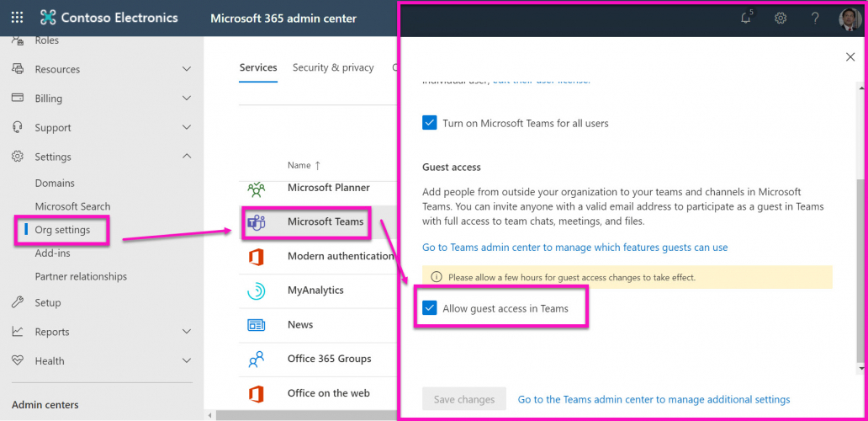Click the Health heart icon in sidebar
868x421 pixels.
click(18, 360)
